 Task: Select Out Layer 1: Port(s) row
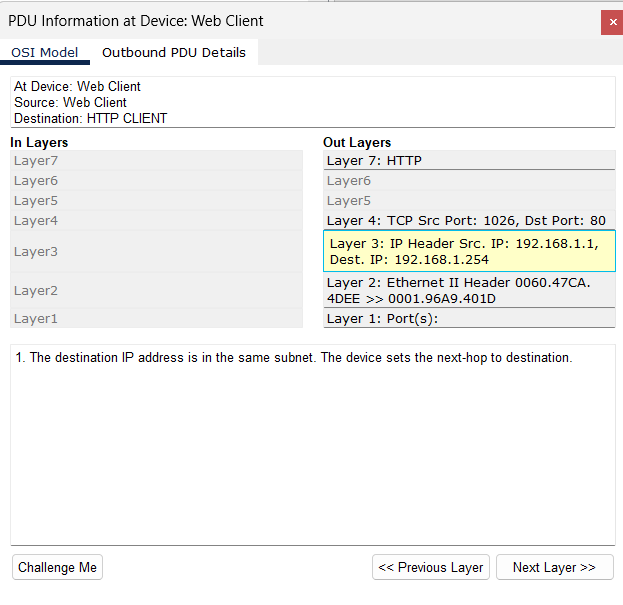click(469, 319)
